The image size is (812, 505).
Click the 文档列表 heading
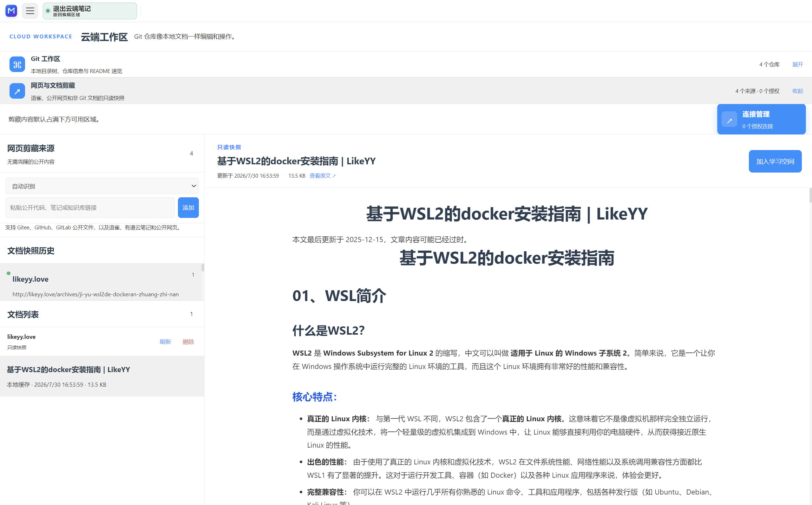(23, 315)
